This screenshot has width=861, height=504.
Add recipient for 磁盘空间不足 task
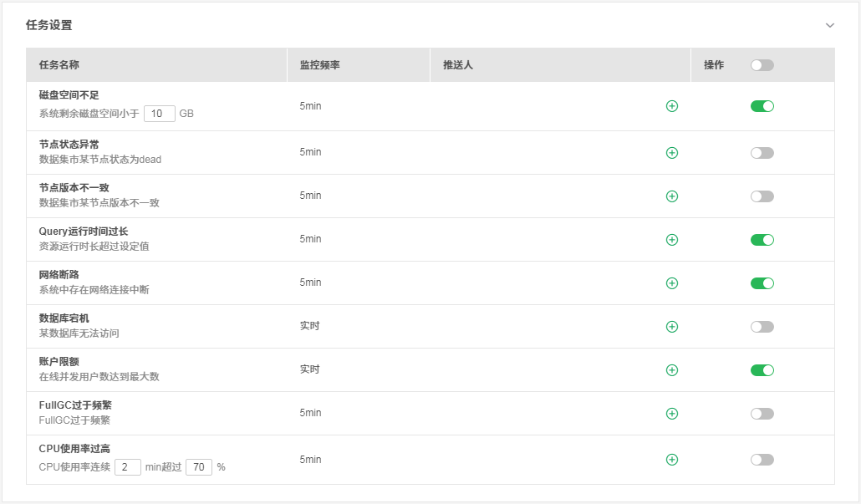tap(671, 106)
